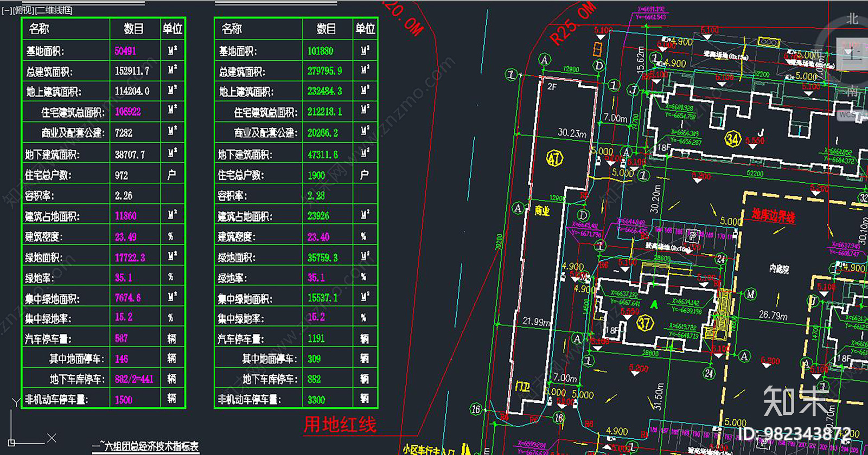Select the 内庭院 courtyard label
The image size is (868, 455).
[x=780, y=269]
